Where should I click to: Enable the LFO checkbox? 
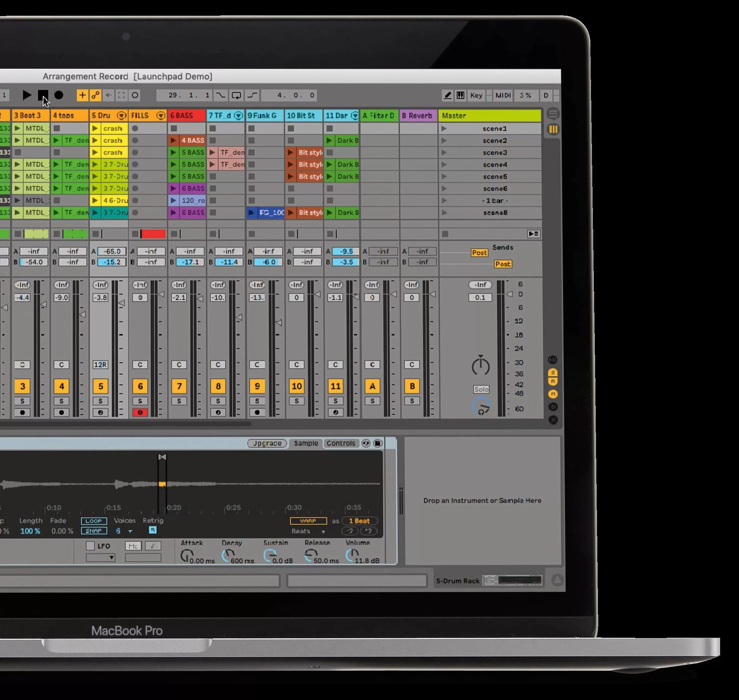click(90, 546)
